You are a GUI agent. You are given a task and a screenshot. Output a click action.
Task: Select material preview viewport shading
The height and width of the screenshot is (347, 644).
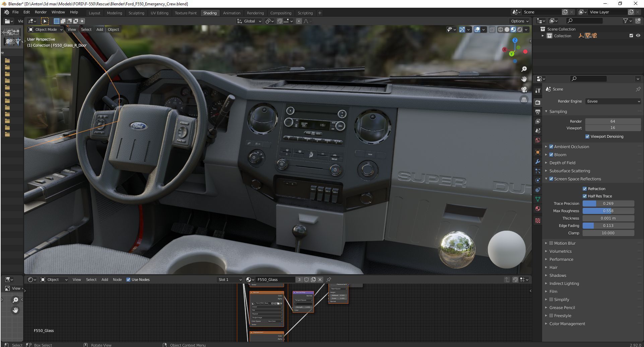pyautogui.click(x=513, y=30)
